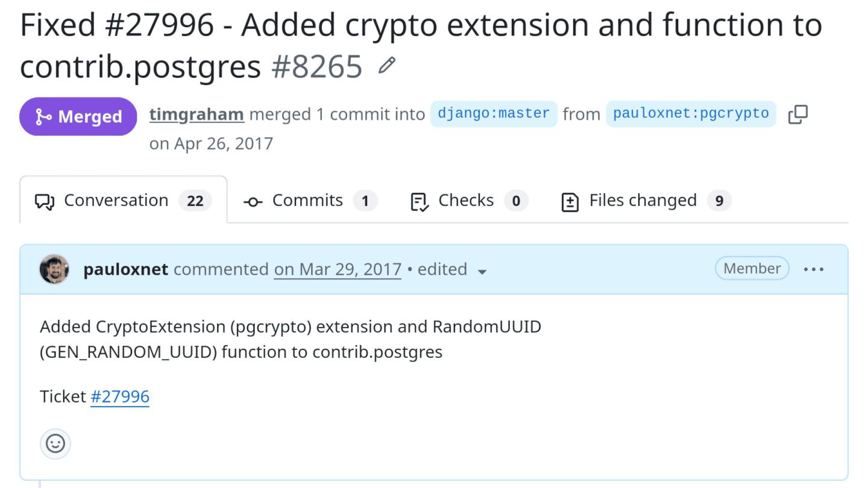Viewport: 868px width, 488px height.
Task: Click the Mar 29, 2017 comment timestamp
Action: click(x=338, y=269)
